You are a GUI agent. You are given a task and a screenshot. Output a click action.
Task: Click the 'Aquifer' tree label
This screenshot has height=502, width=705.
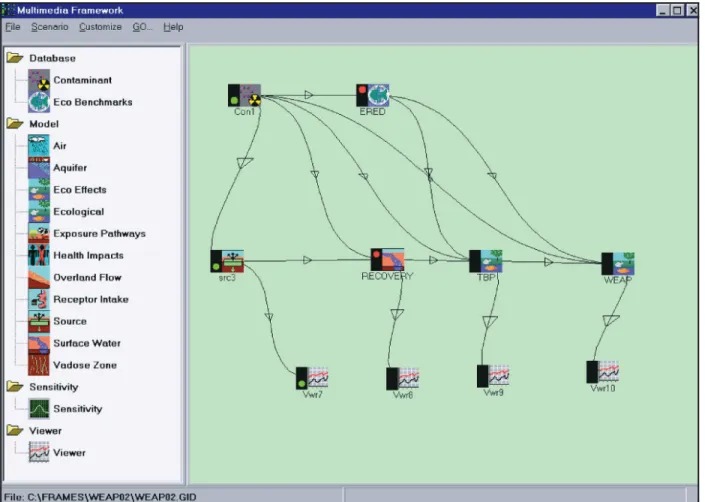(70, 168)
